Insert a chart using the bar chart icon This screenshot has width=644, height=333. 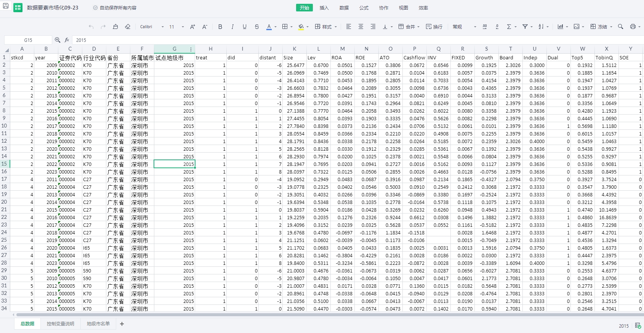(x=561, y=27)
